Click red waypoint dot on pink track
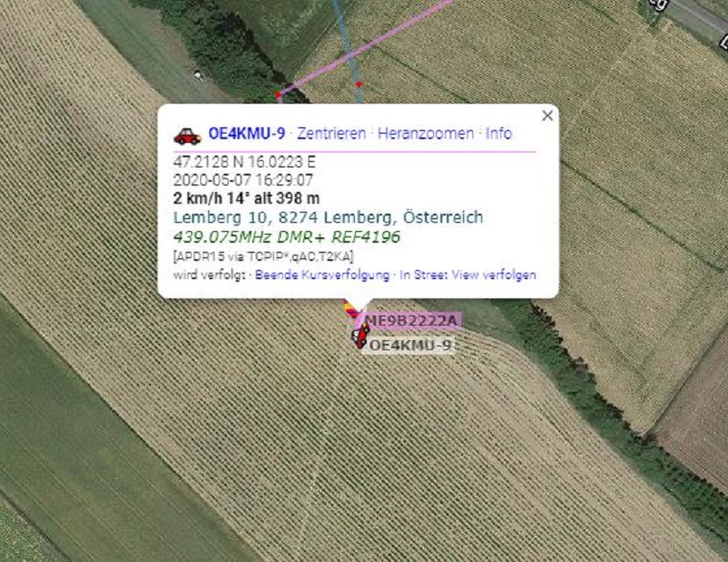The image size is (728, 562). click(x=278, y=95)
